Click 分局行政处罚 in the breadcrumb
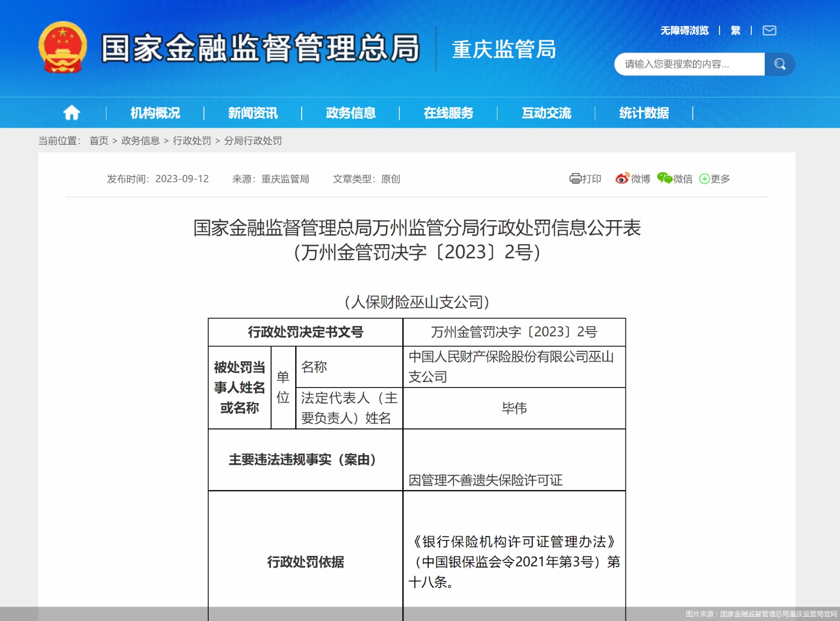Screen dimensions: 840x621 pyautogui.click(x=253, y=141)
